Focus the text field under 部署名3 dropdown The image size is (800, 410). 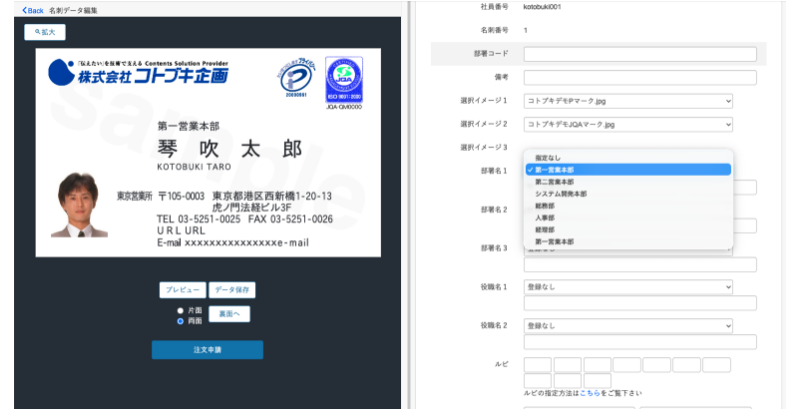[x=640, y=265]
